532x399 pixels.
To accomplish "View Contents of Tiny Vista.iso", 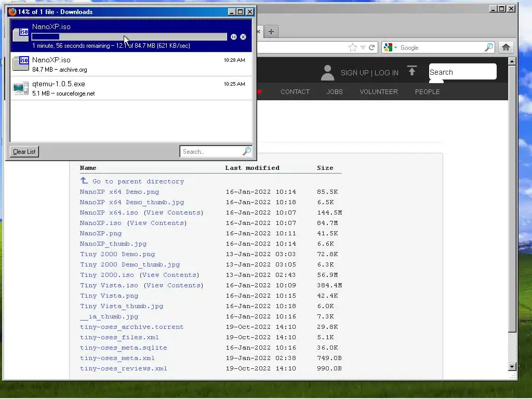I will point(174,285).
